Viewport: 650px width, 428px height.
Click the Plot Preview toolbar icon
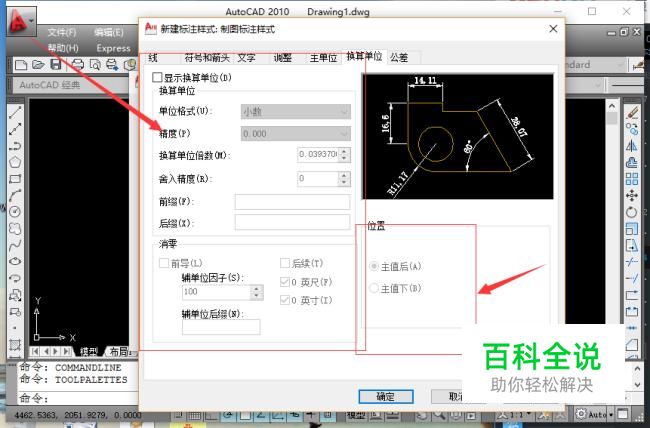[95, 65]
